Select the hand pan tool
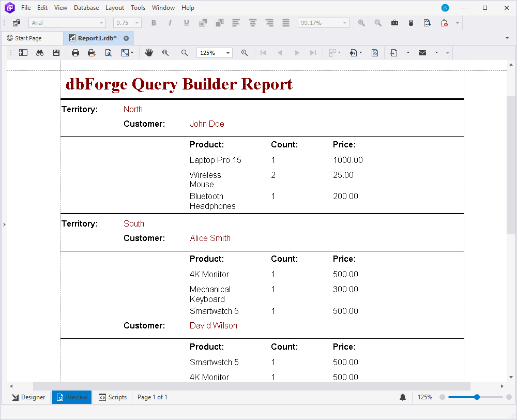Viewport: 517px width, 420px height. click(x=149, y=53)
